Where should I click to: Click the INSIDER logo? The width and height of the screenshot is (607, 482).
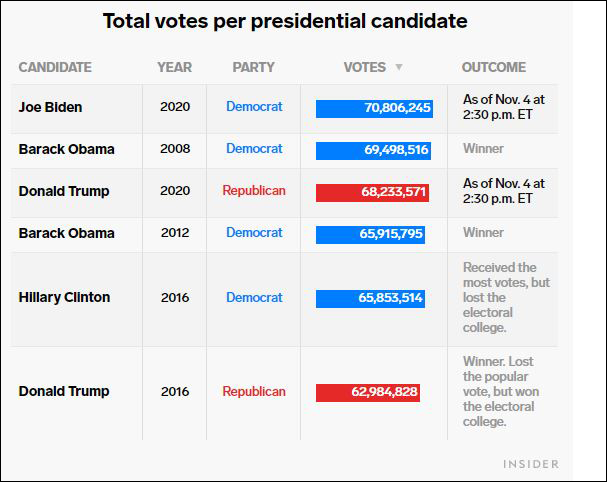coord(531,464)
